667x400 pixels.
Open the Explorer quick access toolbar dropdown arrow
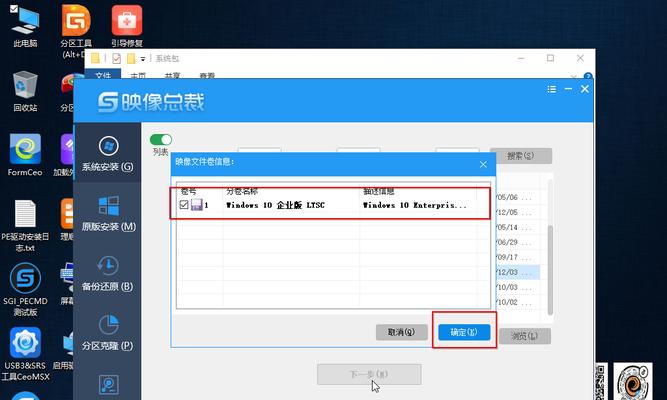pos(143,59)
